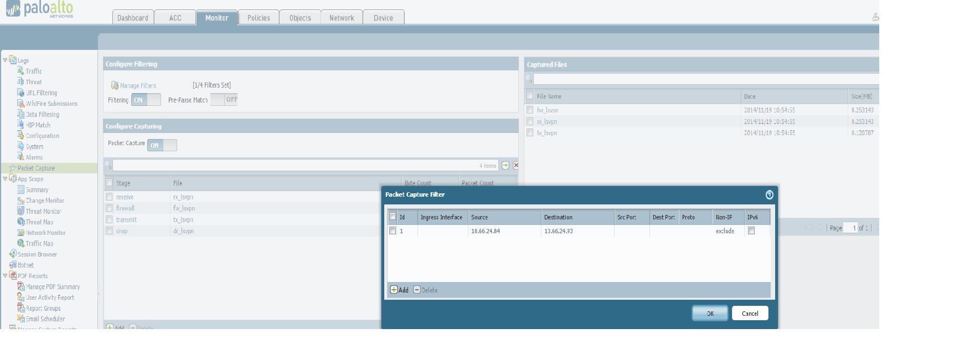
Task: Collapse the PDF Reports tree node
Action: click(5, 275)
